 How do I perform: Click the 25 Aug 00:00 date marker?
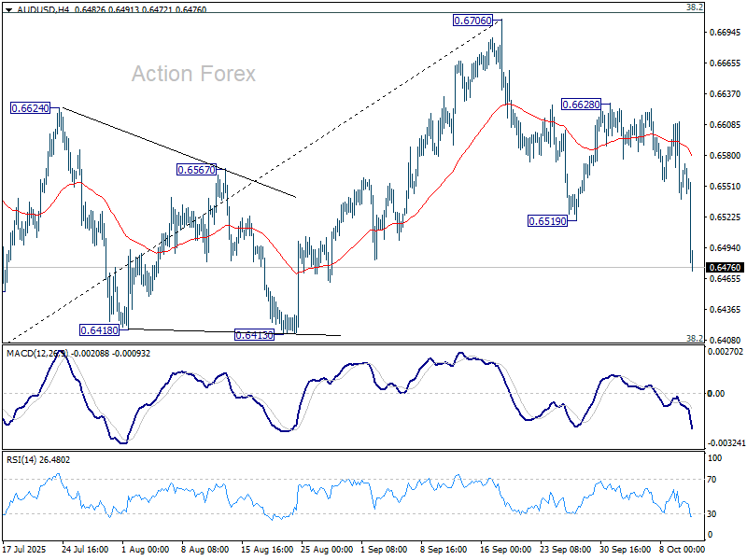click(329, 550)
